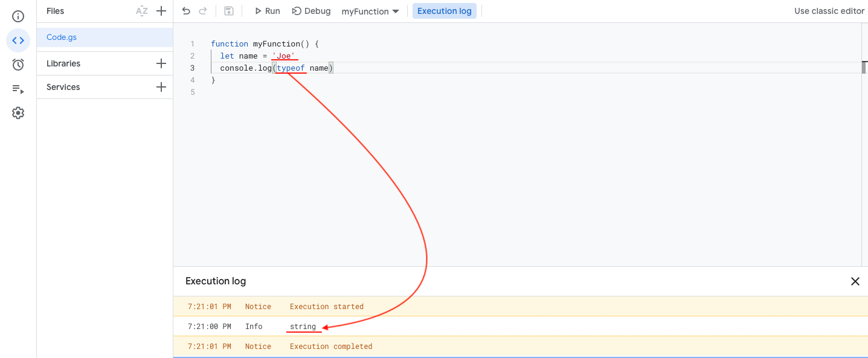Add a library with the plus button
Screen dimensions: 868x358
(x=161, y=63)
